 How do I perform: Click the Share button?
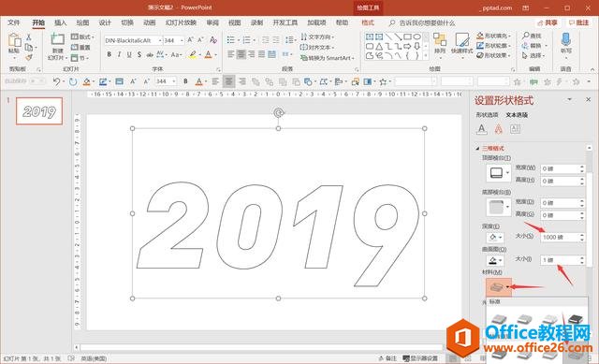tap(547, 22)
